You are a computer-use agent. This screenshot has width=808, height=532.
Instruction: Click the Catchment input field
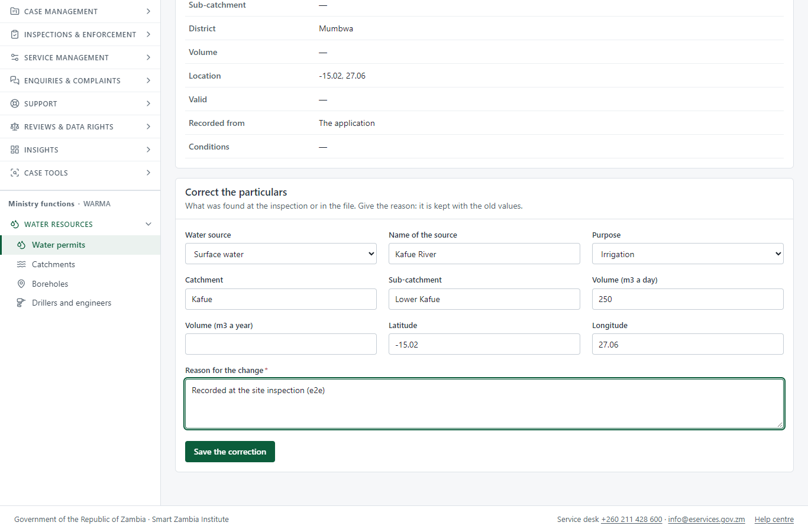coord(281,299)
